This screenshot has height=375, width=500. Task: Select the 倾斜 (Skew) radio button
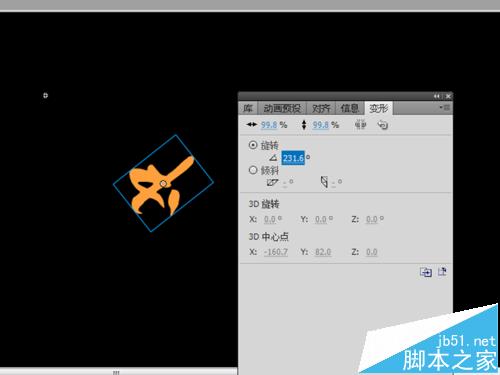click(253, 170)
